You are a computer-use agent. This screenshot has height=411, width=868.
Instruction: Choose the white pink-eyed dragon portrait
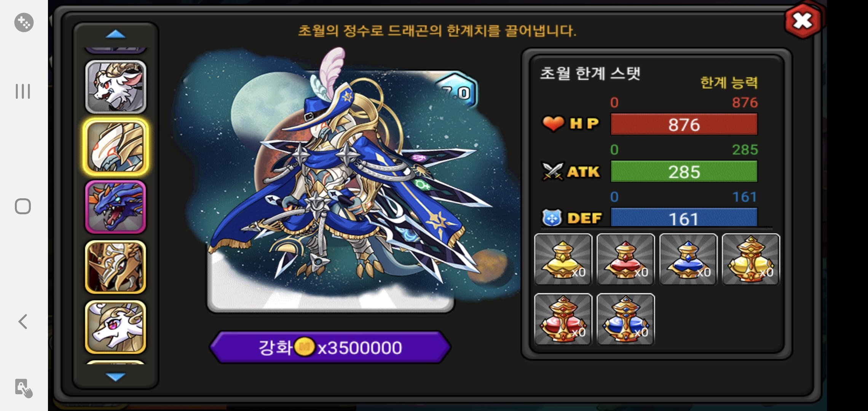pyautogui.click(x=116, y=327)
